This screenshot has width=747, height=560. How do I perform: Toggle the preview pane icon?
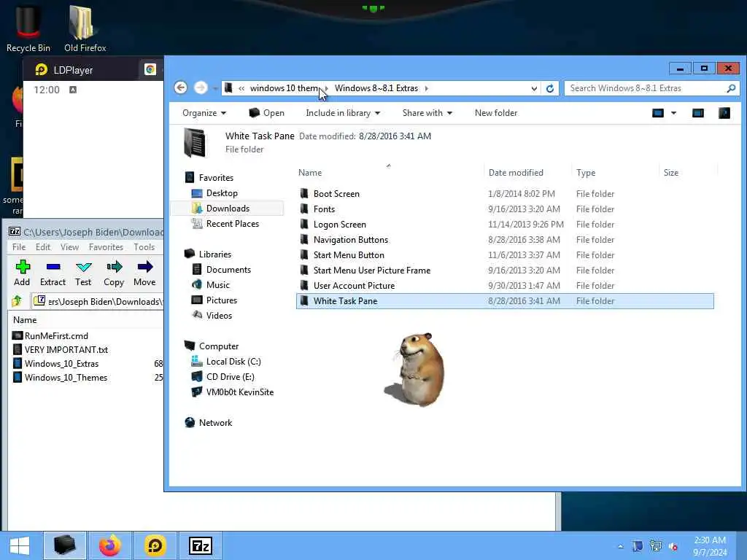pos(698,113)
